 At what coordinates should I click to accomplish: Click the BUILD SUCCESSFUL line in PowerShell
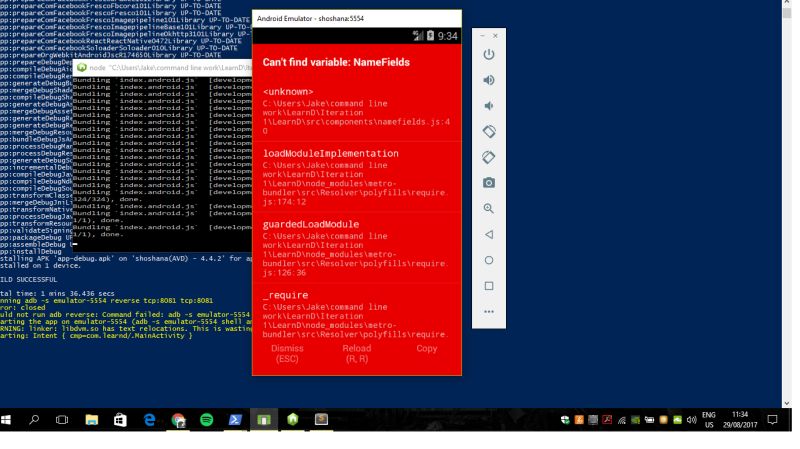[x=29, y=280]
